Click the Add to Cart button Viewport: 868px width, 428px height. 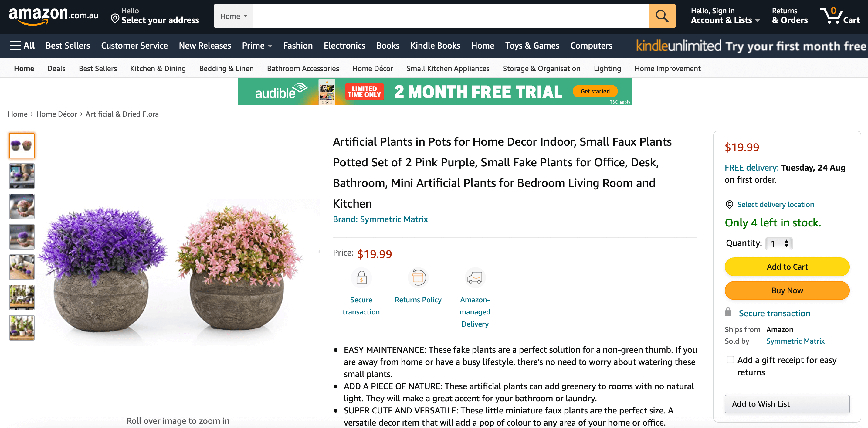point(787,267)
